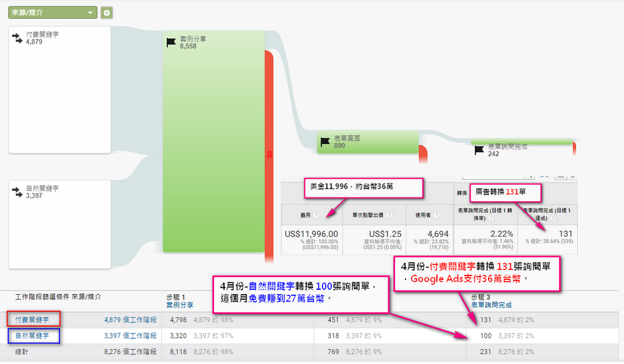The image size is (624, 364).
Task: Click the flag icon of 表單頁面 step
Action: coord(325,142)
